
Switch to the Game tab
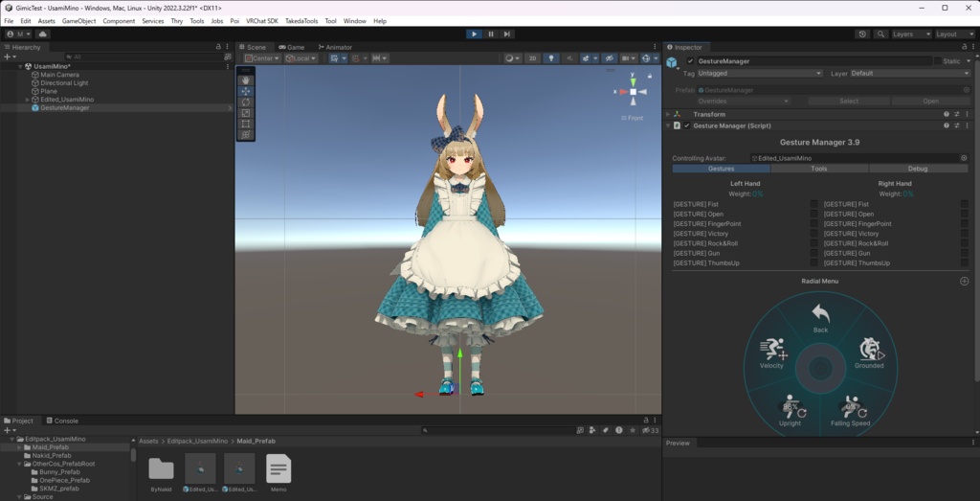click(x=292, y=47)
